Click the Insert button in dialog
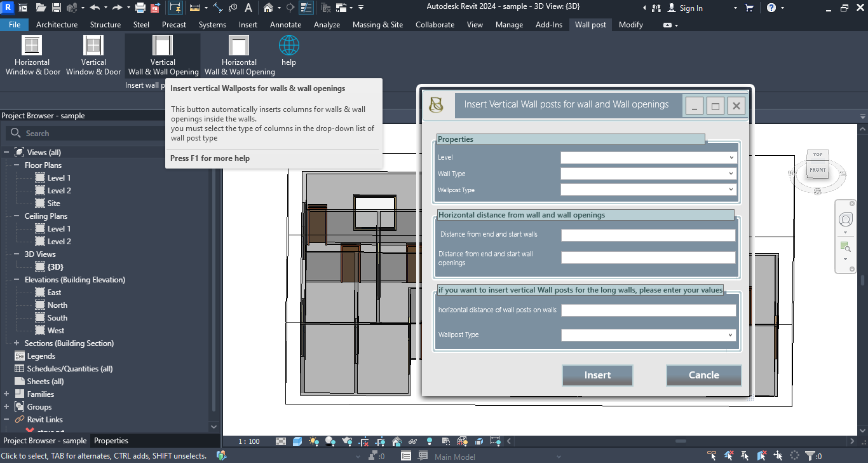This screenshot has height=463, width=868. coord(597,375)
